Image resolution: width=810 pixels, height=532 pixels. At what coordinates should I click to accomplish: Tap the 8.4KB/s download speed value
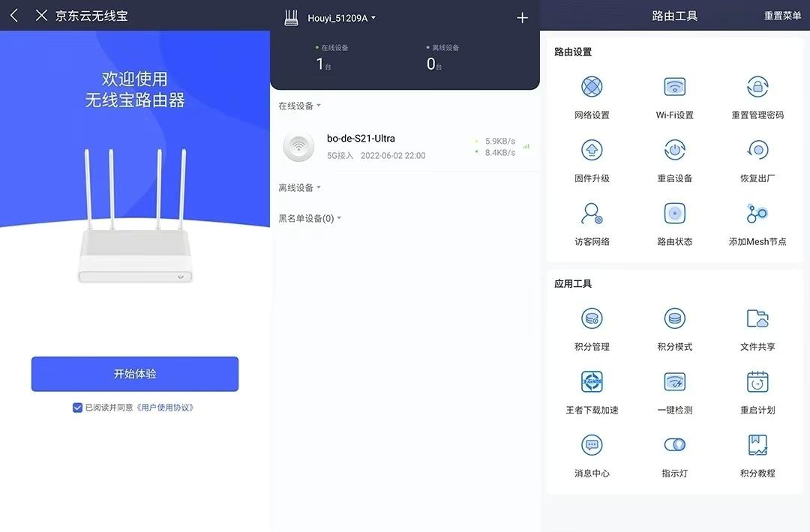point(499,152)
